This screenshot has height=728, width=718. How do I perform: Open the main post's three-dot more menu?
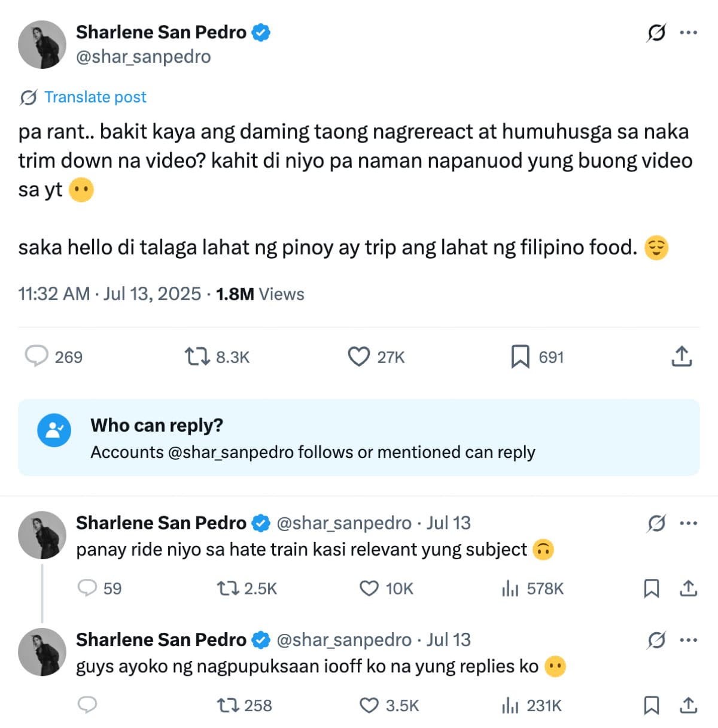689,32
